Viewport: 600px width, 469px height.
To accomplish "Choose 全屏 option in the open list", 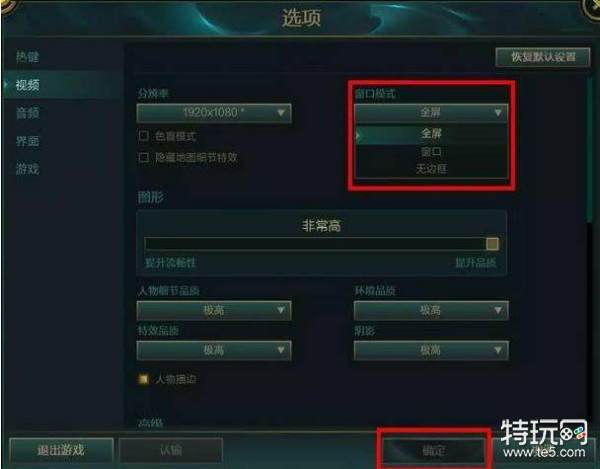I will pyautogui.click(x=431, y=134).
